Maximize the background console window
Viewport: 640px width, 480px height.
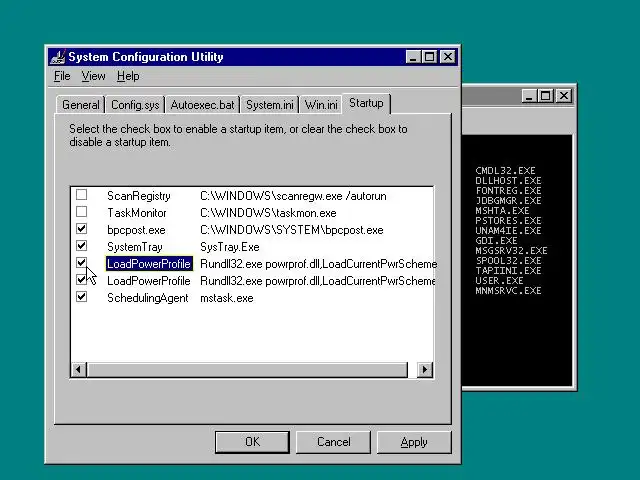(x=546, y=96)
